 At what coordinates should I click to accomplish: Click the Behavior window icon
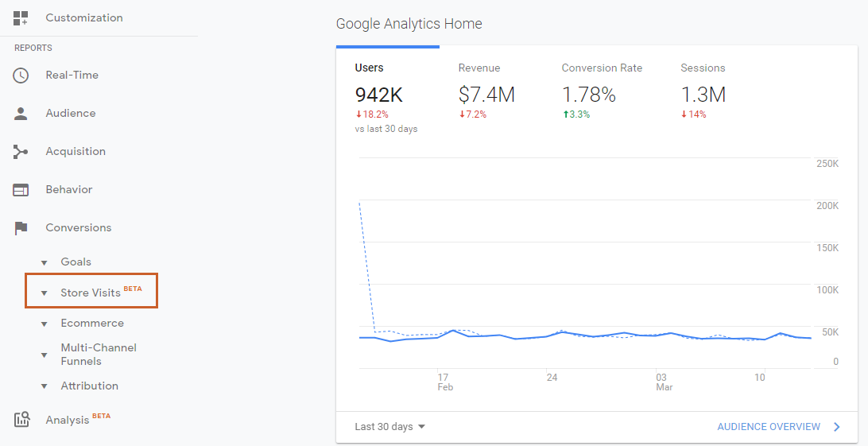(x=21, y=190)
